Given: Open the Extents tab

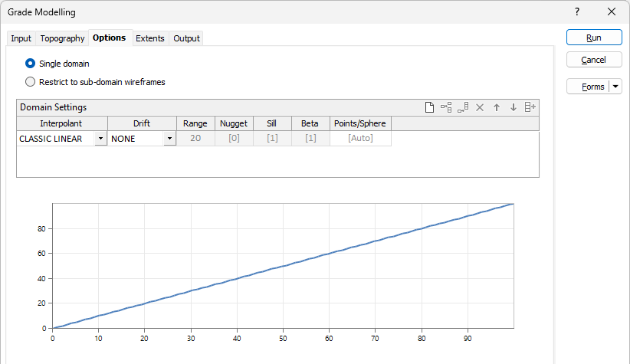Looking at the screenshot, I should point(150,38).
